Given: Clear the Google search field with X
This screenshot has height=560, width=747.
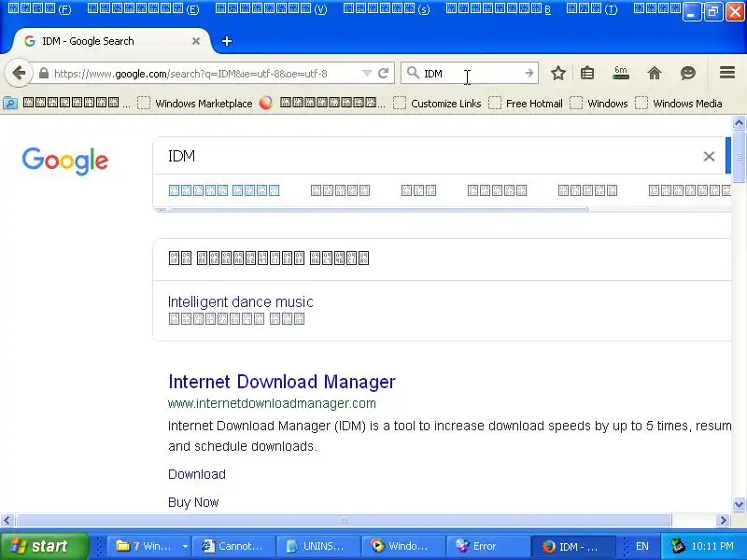Looking at the screenshot, I should pos(709,156).
